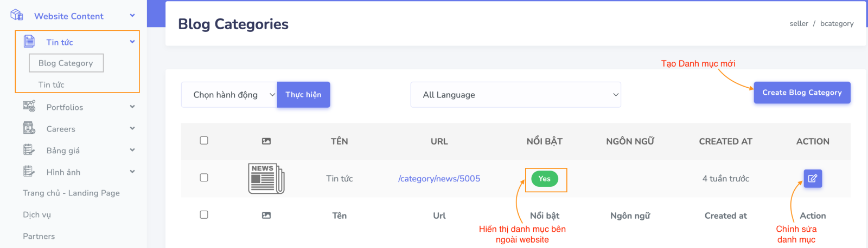The image size is (868, 248).
Task: Click the Careers sidebar icon
Action: [x=29, y=128]
